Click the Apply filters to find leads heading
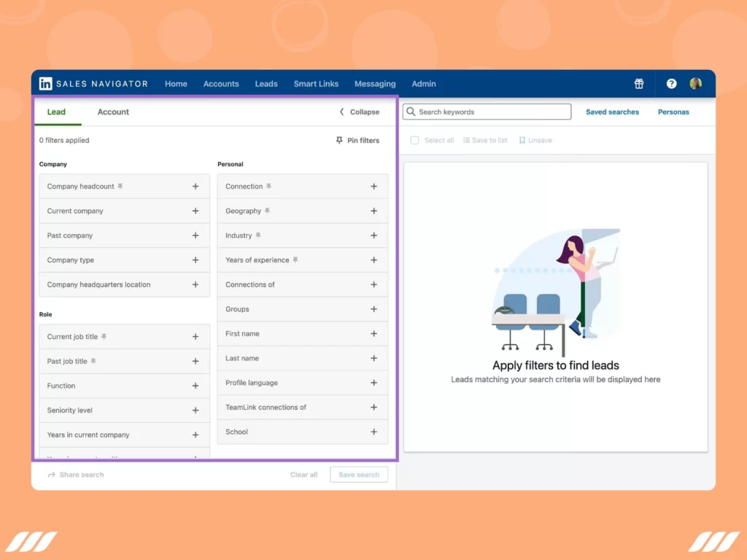Image resolution: width=747 pixels, height=560 pixels. click(555, 365)
